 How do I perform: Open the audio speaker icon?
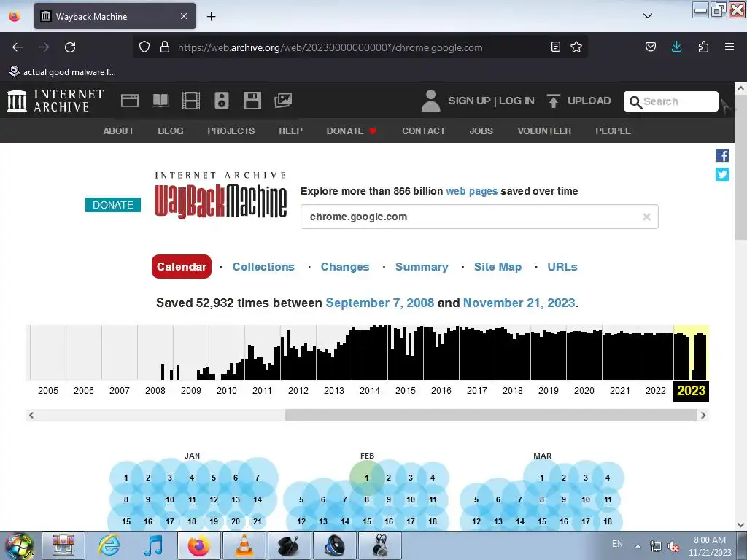[x=222, y=101]
